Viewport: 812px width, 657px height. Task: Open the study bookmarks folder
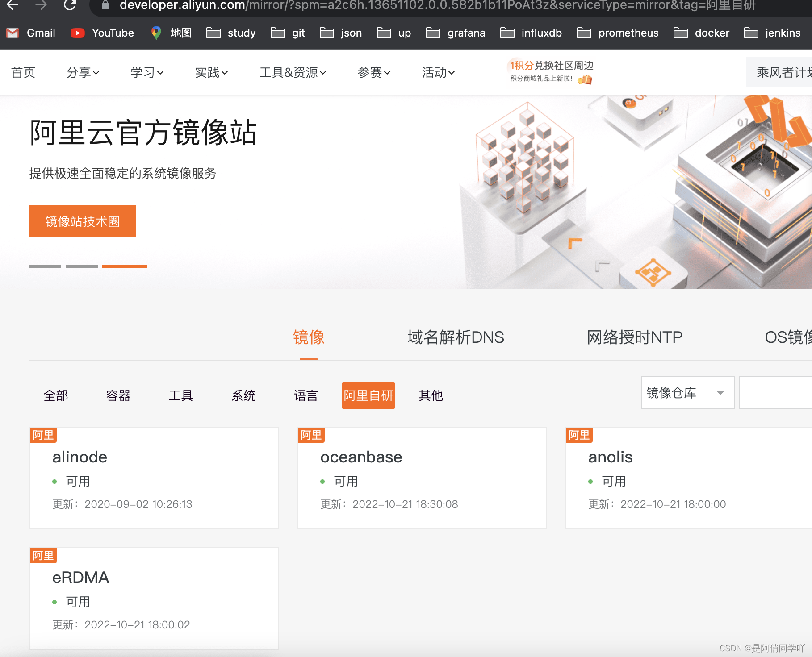tap(231, 33)
